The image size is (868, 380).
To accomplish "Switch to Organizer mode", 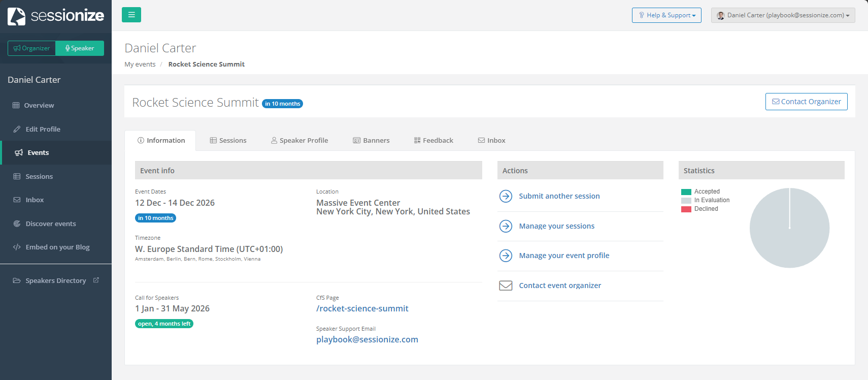I will point(31,48).
